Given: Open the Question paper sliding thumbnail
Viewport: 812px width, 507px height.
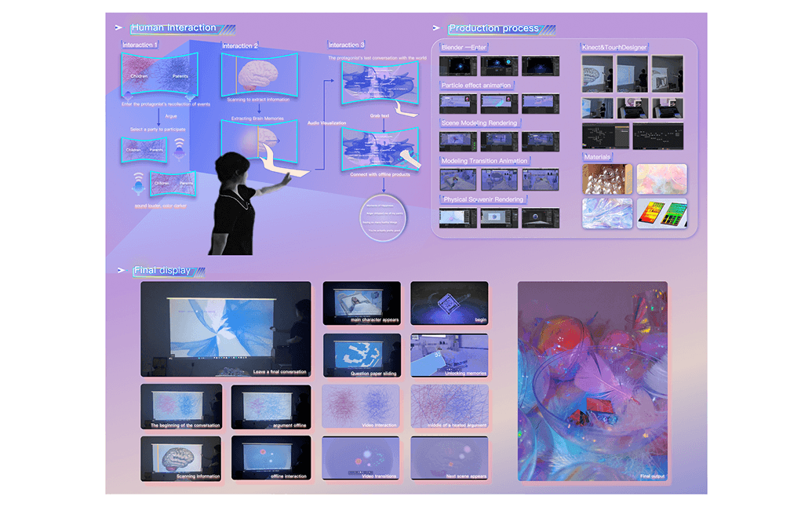Looking at the screenshot, I should point(362,356).
